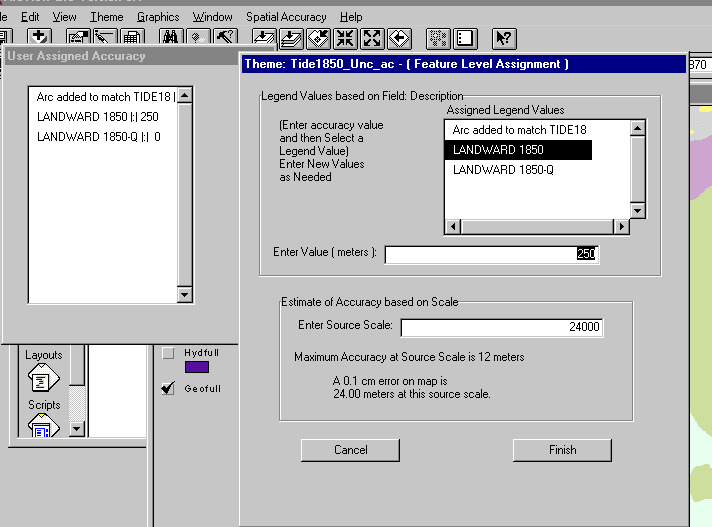Click the Finish button

(562, 450)
